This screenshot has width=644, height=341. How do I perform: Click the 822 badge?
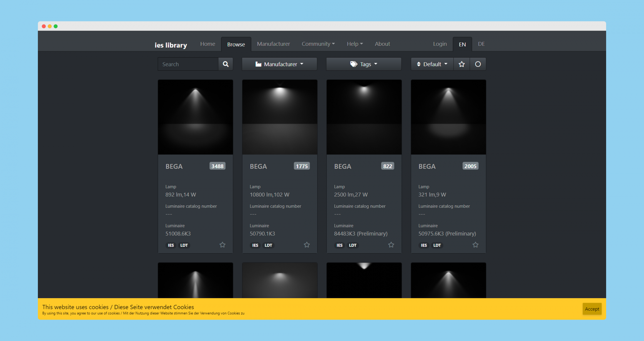pyautogui.click(x=387, y=166)
